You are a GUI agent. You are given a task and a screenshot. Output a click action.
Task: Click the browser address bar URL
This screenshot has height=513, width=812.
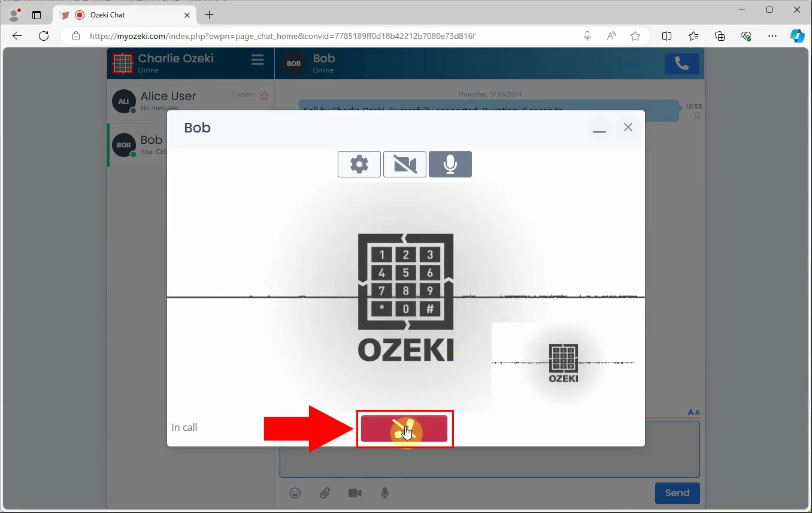pyautogui.click(x=283, y=36)
